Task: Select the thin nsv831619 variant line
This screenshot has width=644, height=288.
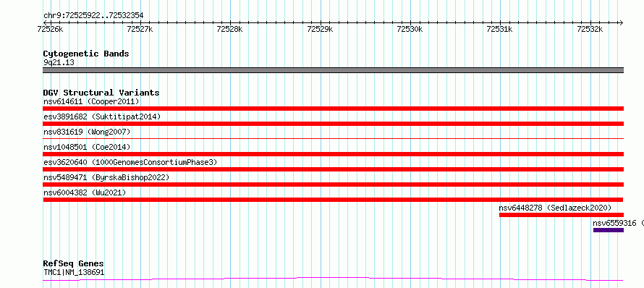Action: (x=333, y=139)
